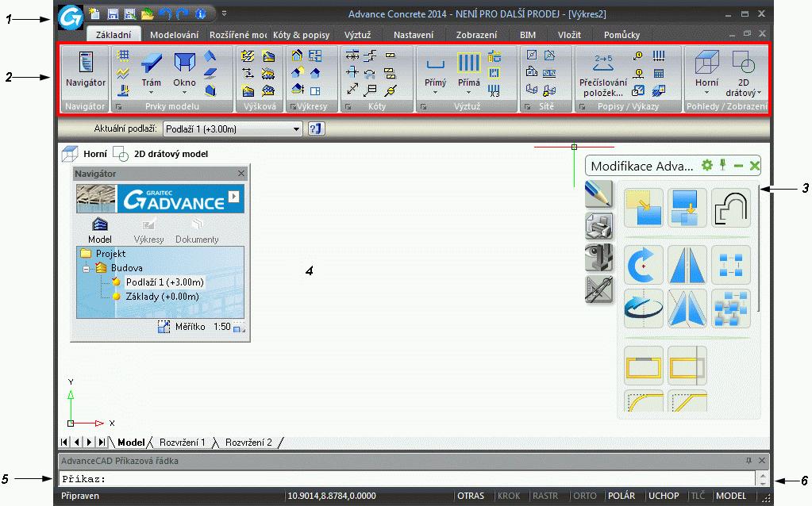Image resolution: width=812 pixels, height=506 pixels.
Task: Click the house icon in Výkresy group
Action: pyautogui.click(x=297, y=56)
